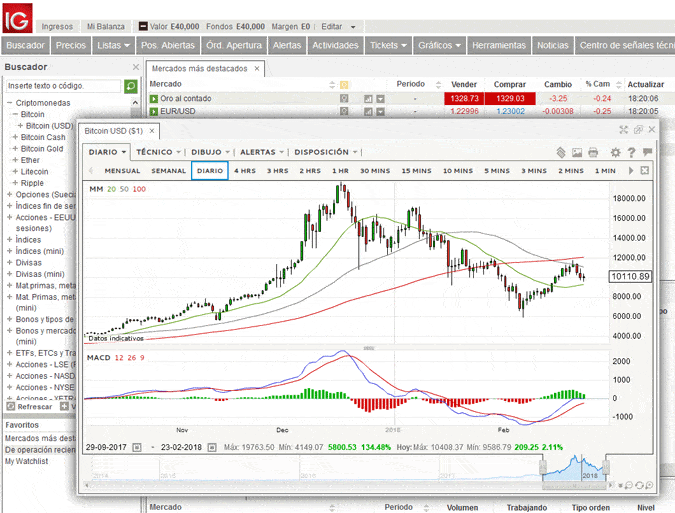Screen dimensions: 675x513
Task: Open end date calendar picker
Action: coord(212,448)
